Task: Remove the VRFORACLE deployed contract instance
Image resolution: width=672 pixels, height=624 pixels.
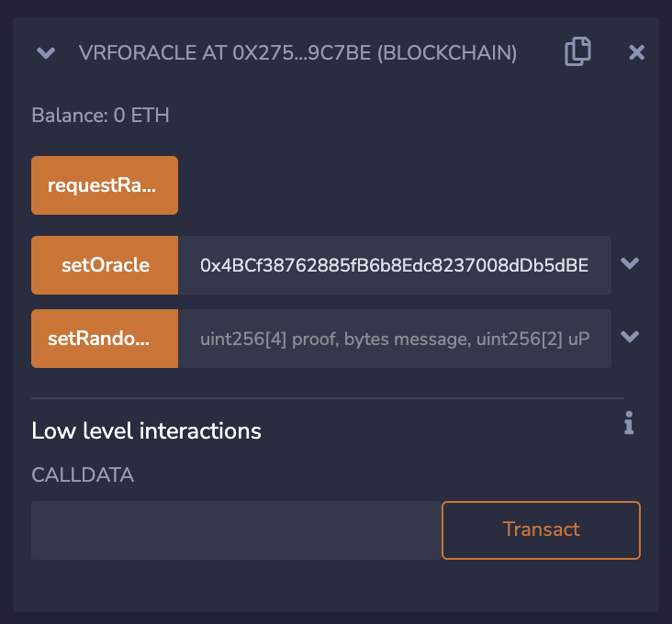Action: coord(636,53)
